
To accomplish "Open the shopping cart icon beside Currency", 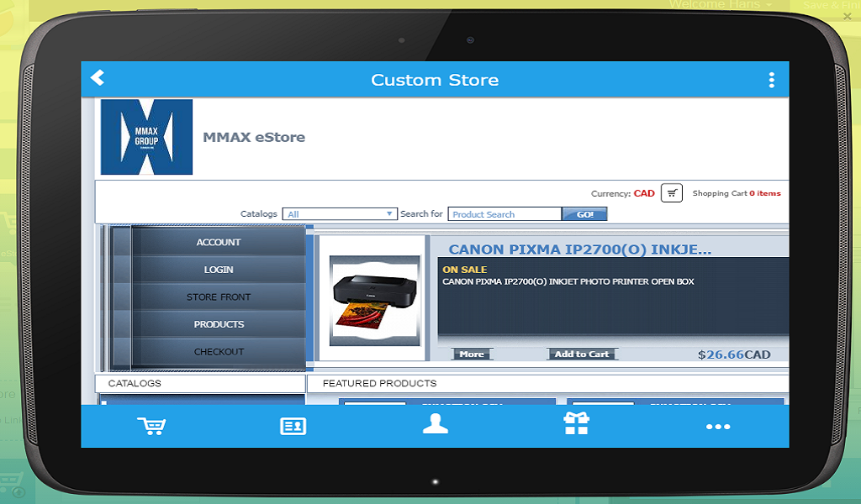I will coord(672,193).
